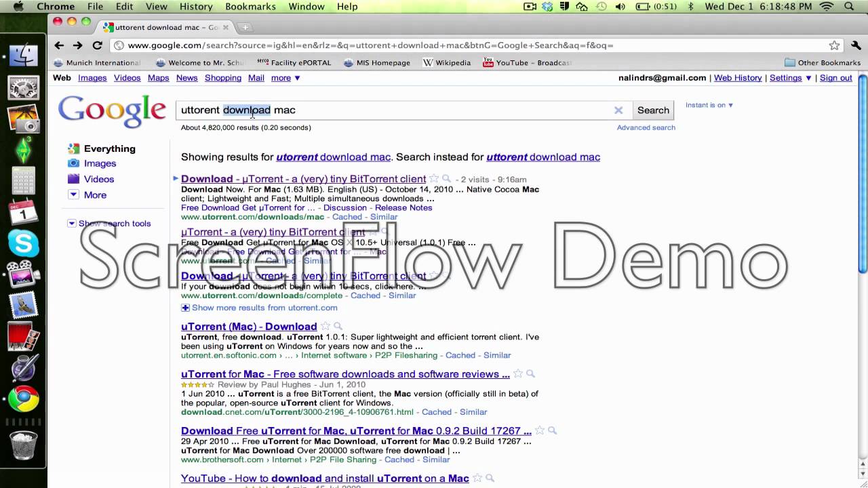Open the Apple menu

pyautogui.click(x=18, y=6)
